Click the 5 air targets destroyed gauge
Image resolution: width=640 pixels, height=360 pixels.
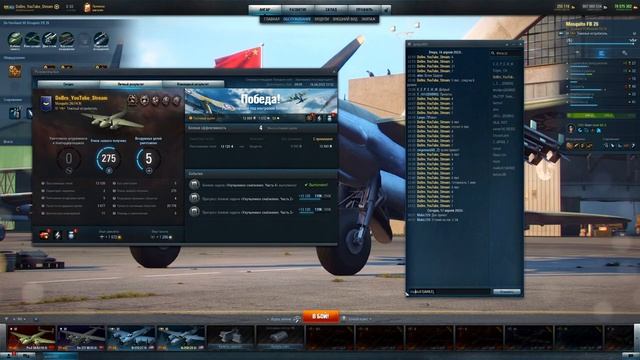coord(149,158)
